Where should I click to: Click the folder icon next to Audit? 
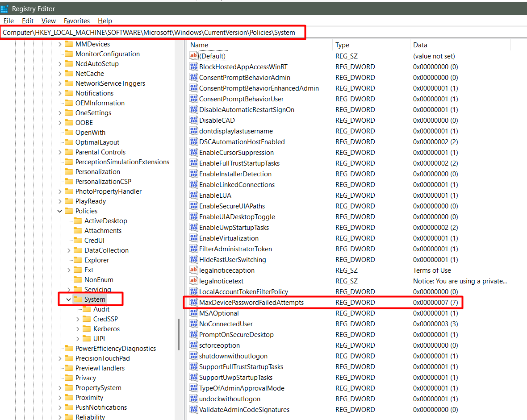tap(87, 309)
